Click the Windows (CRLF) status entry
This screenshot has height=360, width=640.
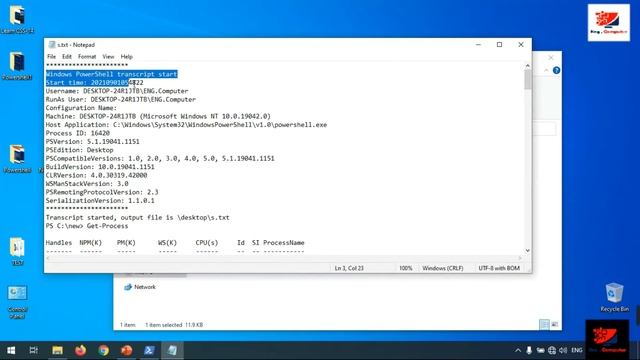click(x=443, y=268)
